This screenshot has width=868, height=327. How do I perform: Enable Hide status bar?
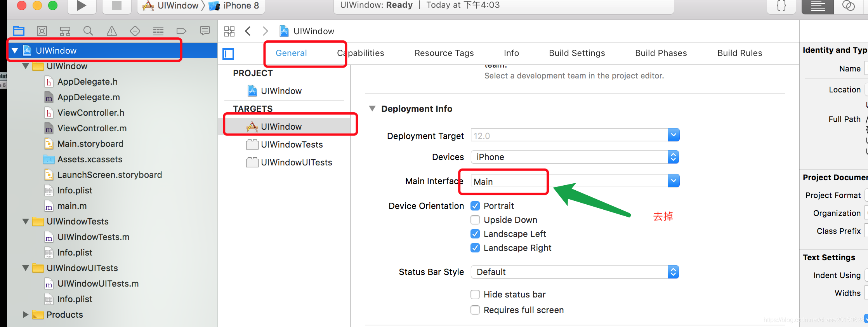coord(475,294)
